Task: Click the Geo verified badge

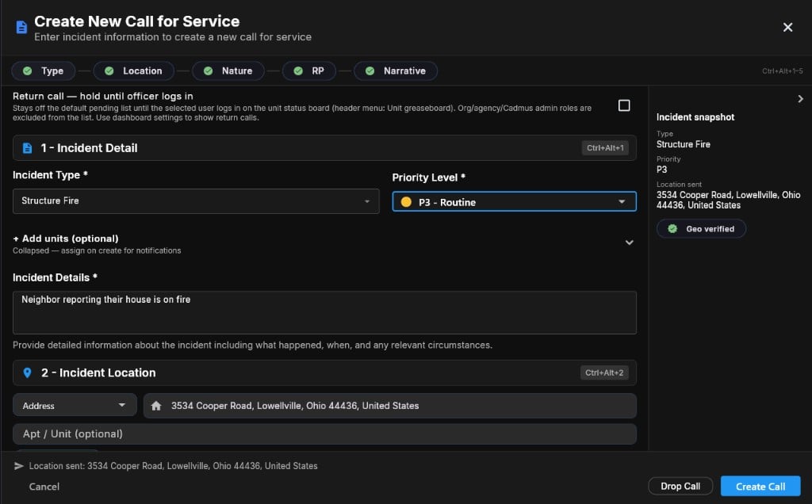Action: (x=701, y=229)
